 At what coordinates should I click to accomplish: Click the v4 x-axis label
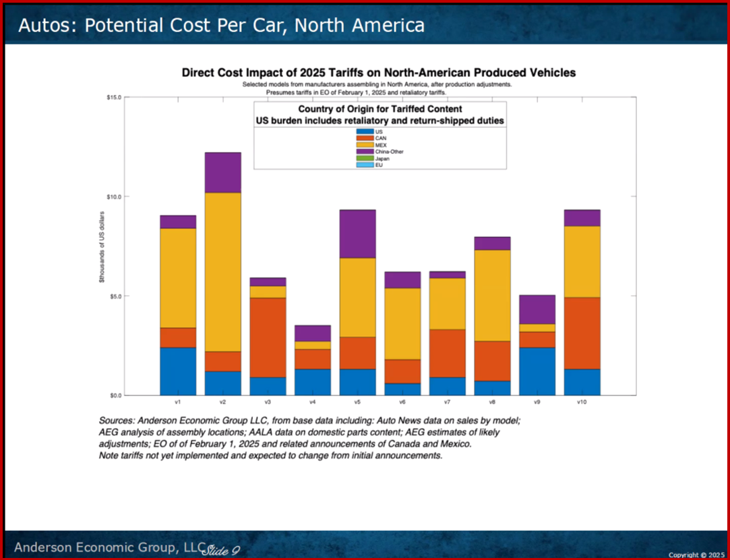(312, 402)
